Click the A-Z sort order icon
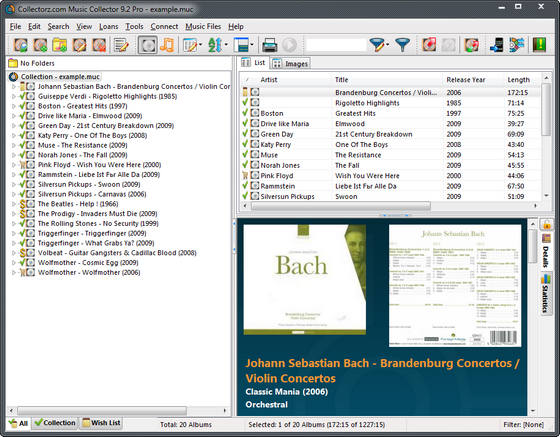 coord(215,45)
